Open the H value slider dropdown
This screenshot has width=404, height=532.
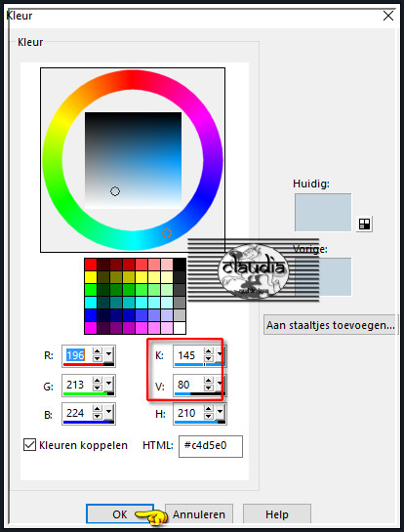click(x=220, y=413)
